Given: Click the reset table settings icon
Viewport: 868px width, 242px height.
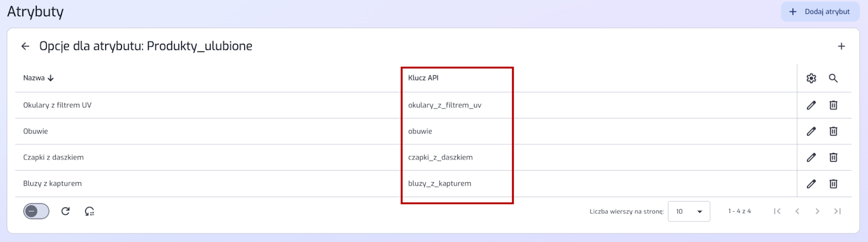Looking at the screenshot, I should pos(90,211).
